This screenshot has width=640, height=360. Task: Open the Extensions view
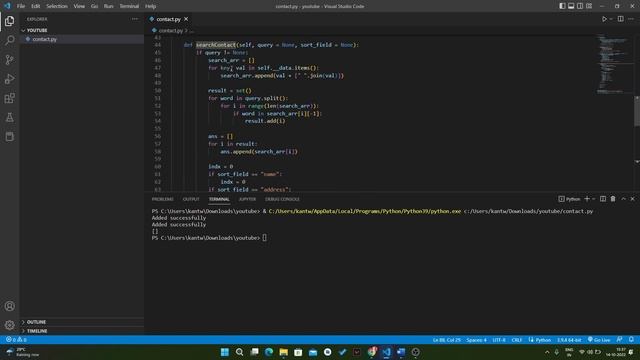(9, 98)
